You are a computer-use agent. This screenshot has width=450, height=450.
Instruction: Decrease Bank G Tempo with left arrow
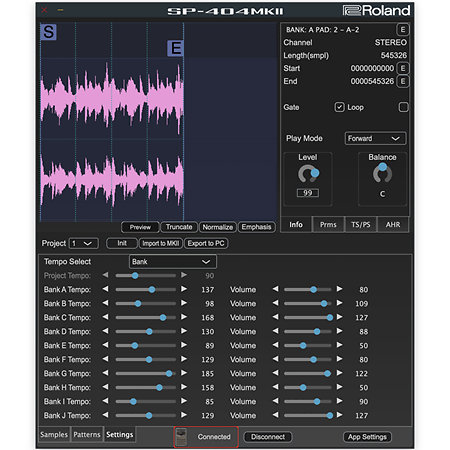(x=105, y=373)
